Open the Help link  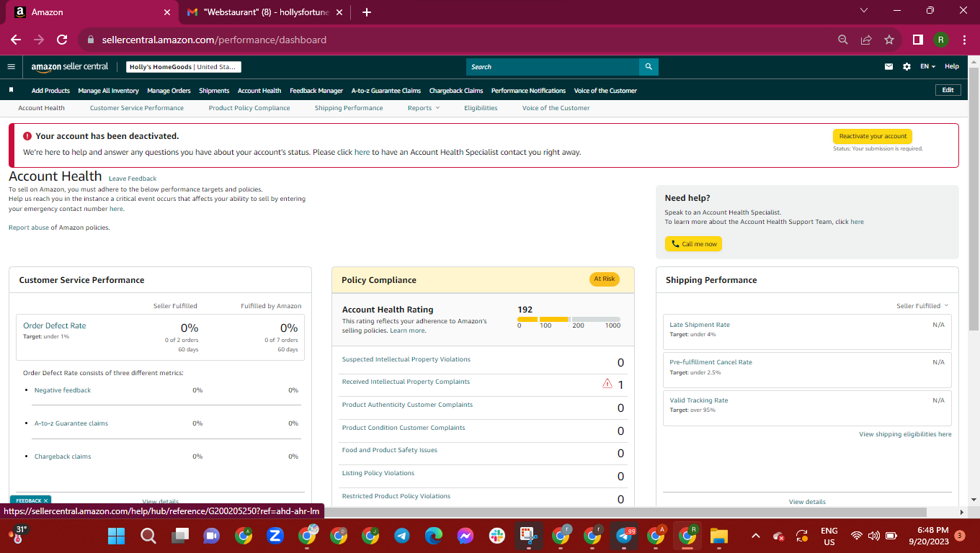(x=952, y=67)
